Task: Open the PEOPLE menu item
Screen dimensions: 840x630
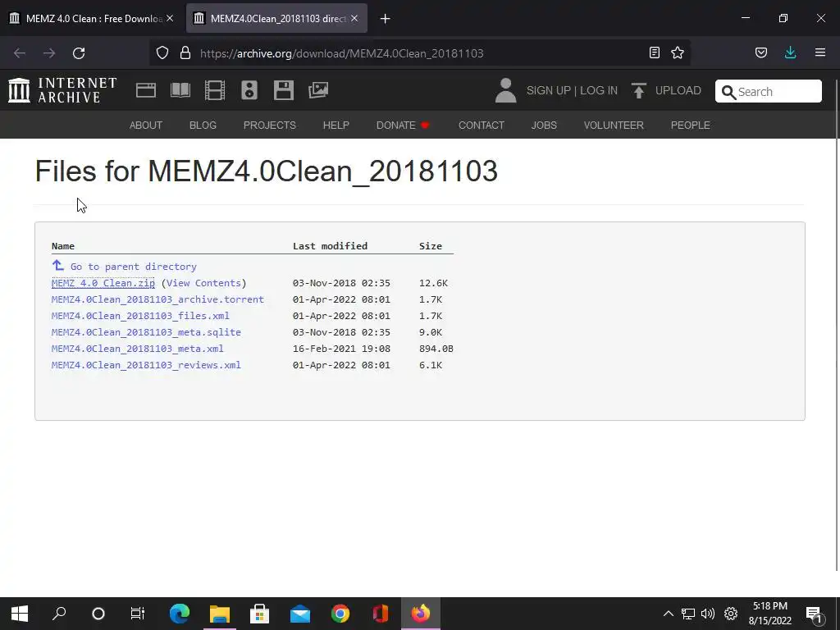Action: click(691, 125)
